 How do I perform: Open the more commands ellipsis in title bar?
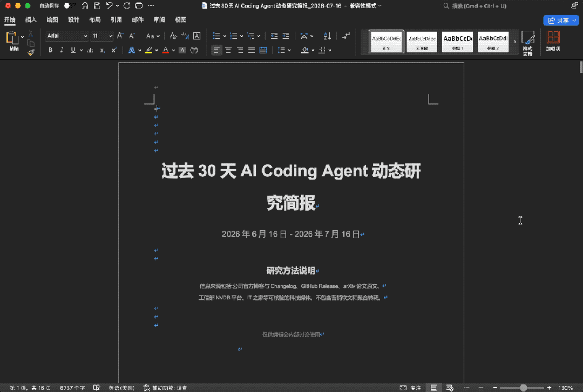click(151, 6)
